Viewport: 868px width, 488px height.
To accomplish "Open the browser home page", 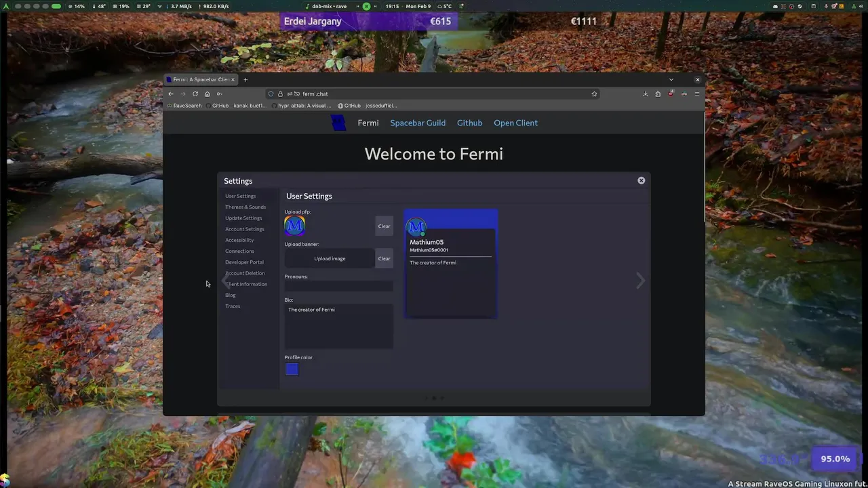I will (207, 94).
